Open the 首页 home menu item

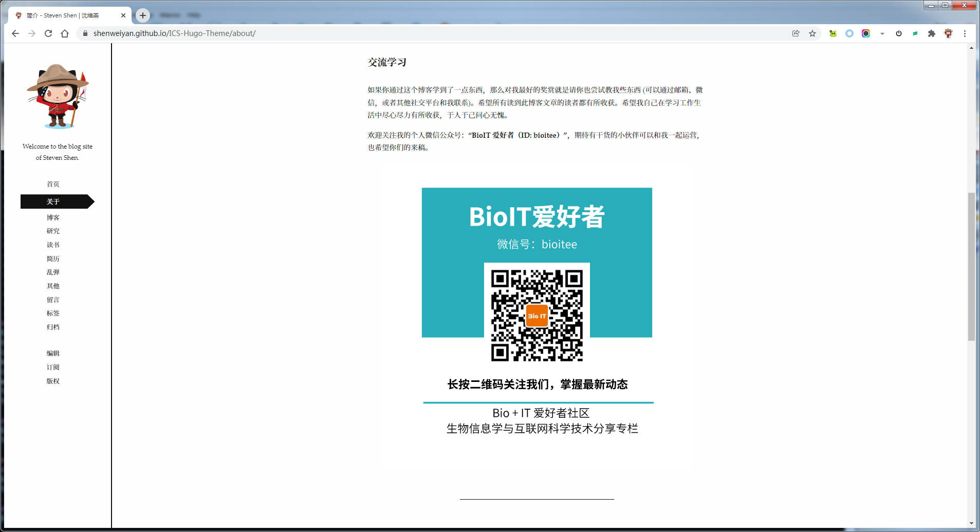(x=53, y=184)
